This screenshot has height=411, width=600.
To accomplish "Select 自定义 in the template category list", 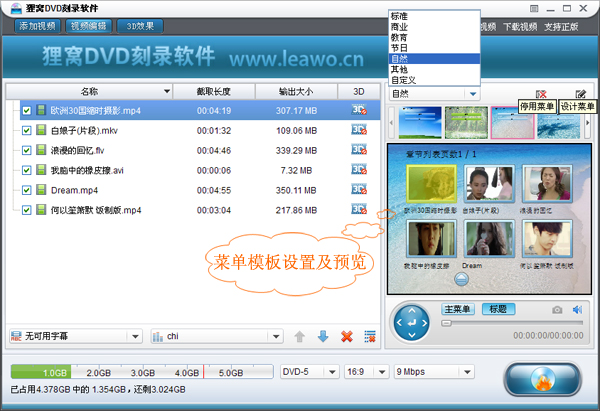I will tap(434, 80).
